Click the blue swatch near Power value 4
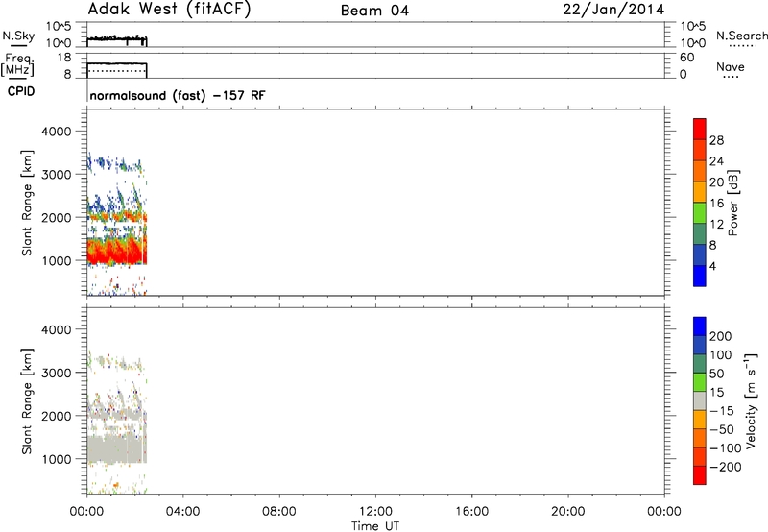Screen dimensions: 768x532 tap(700, 276)
